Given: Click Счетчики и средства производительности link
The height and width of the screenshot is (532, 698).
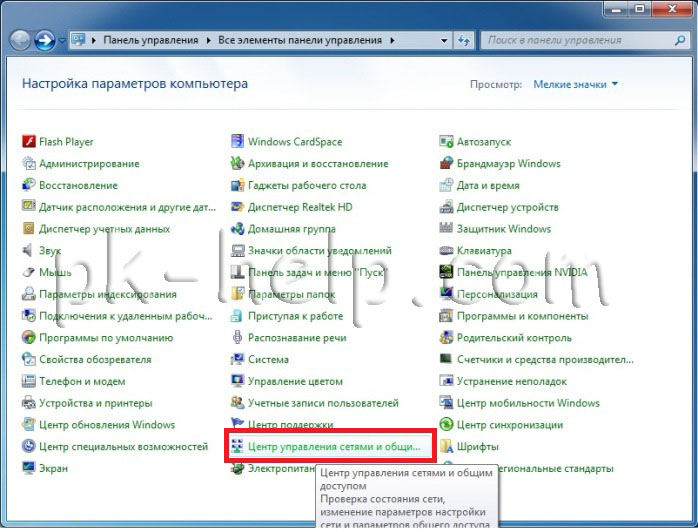Looking at the screenshot, I should (x=545, y=360).
